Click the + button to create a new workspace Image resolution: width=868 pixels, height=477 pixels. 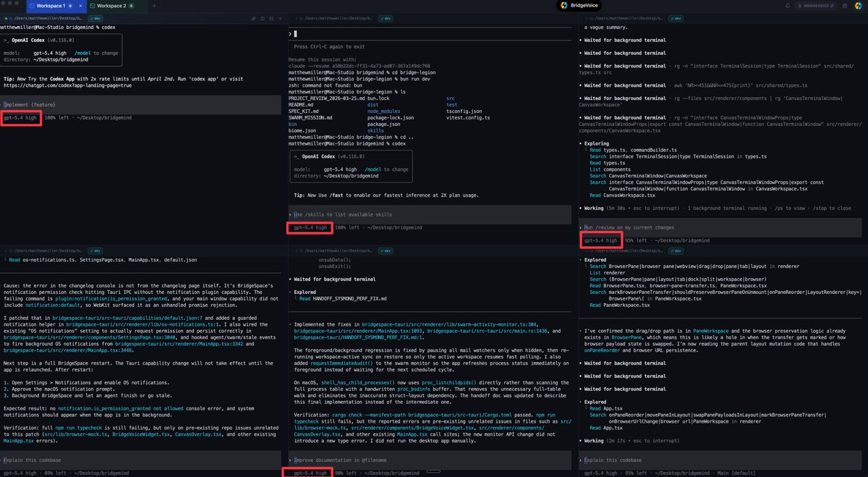[154, 6]
